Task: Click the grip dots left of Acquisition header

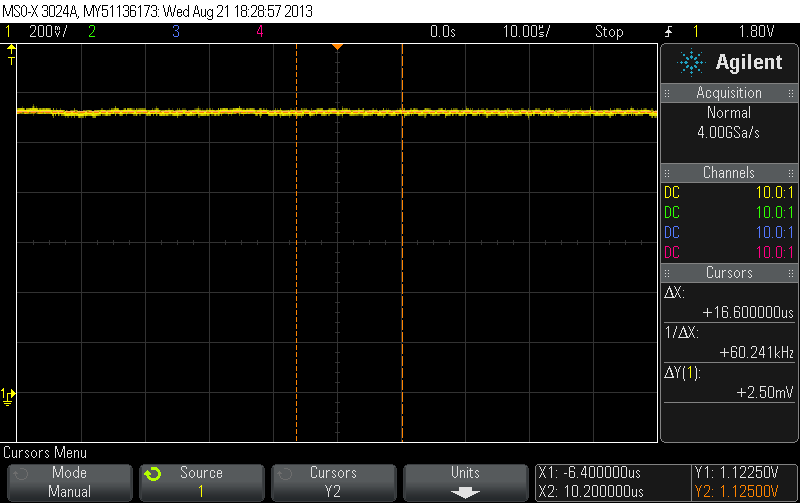Action: pos(667,93)
